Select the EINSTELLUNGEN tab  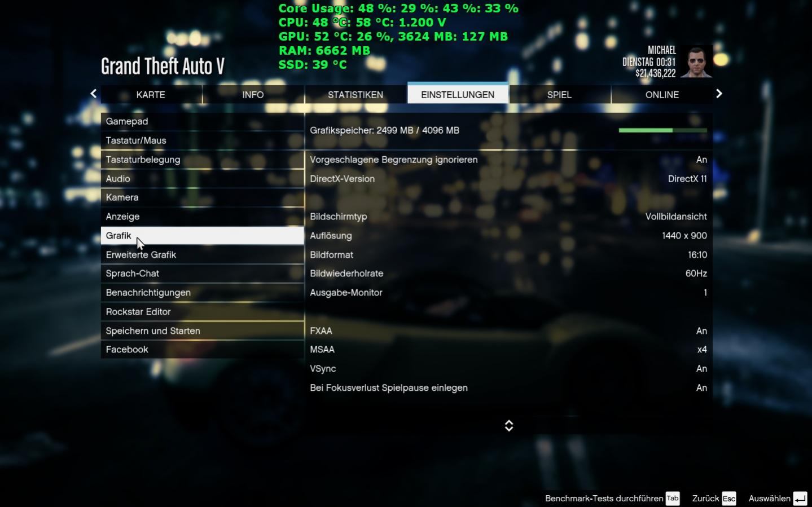458,93
